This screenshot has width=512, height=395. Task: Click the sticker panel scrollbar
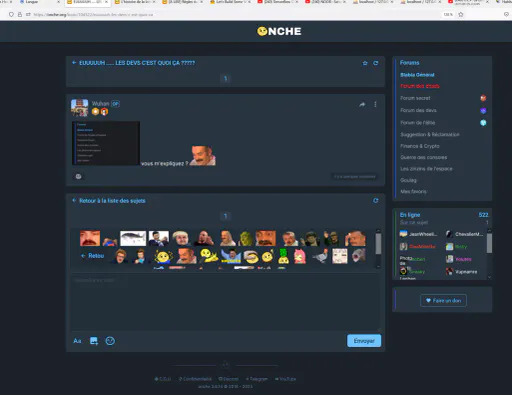(378, 244)
